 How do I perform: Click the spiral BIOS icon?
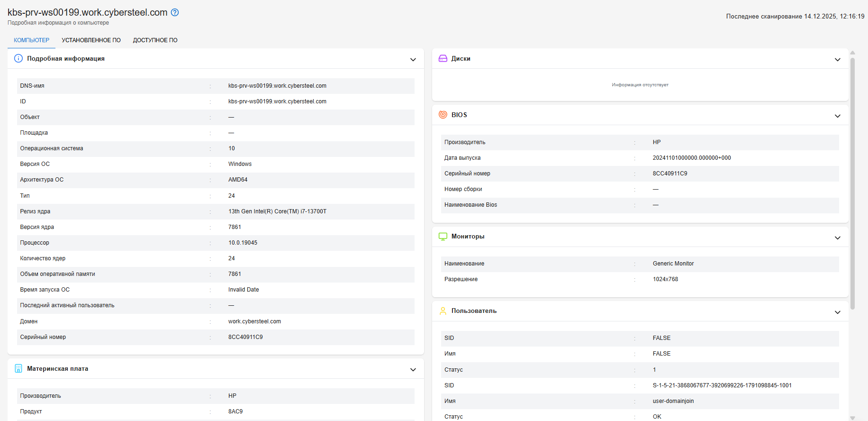tap(443, 115)
